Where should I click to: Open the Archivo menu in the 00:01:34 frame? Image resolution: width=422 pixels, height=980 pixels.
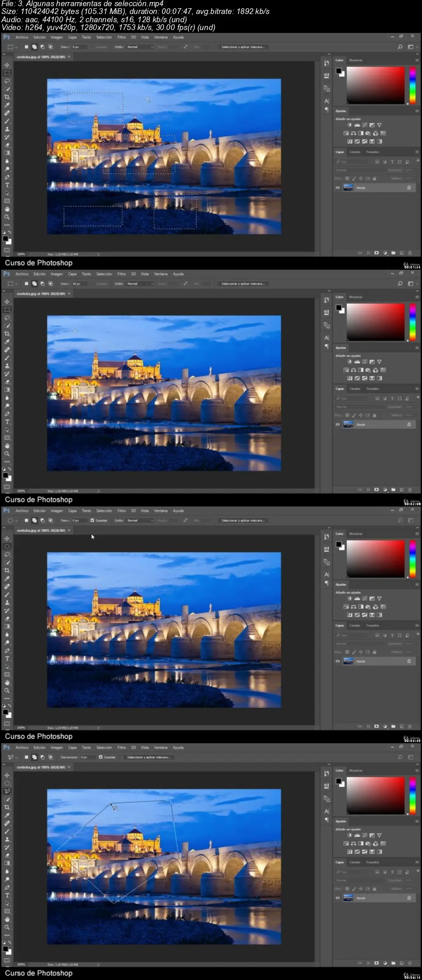coord(22,37)
